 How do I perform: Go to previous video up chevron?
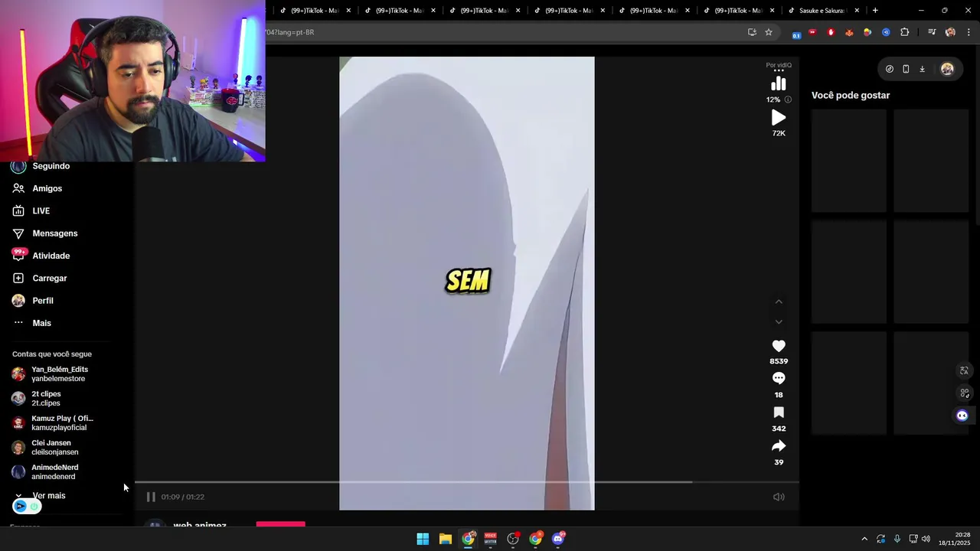pyautogui.click(x=779, y=302)
